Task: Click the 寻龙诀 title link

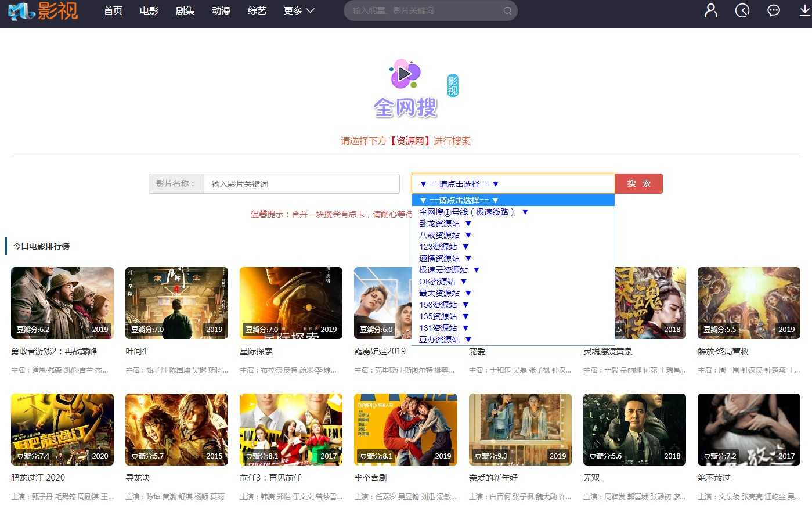Action: pyautogui.click(x=138, y=478)
